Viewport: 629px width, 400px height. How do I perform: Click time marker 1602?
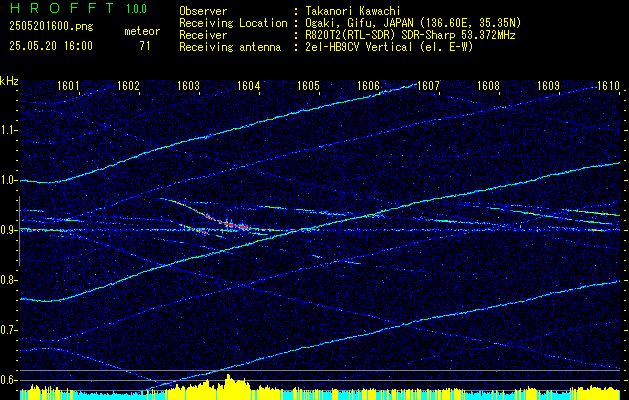pyautogui.click(x=128, y=85)
